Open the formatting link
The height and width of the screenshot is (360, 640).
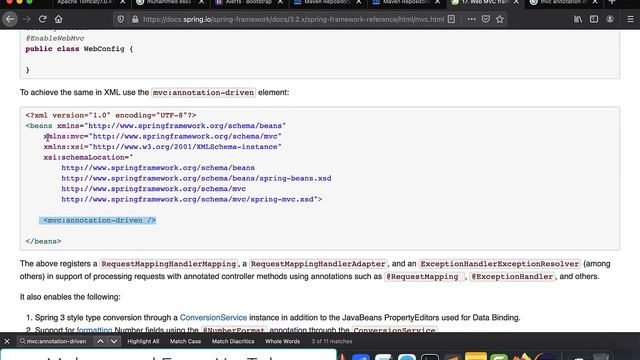tap(94, 330)
